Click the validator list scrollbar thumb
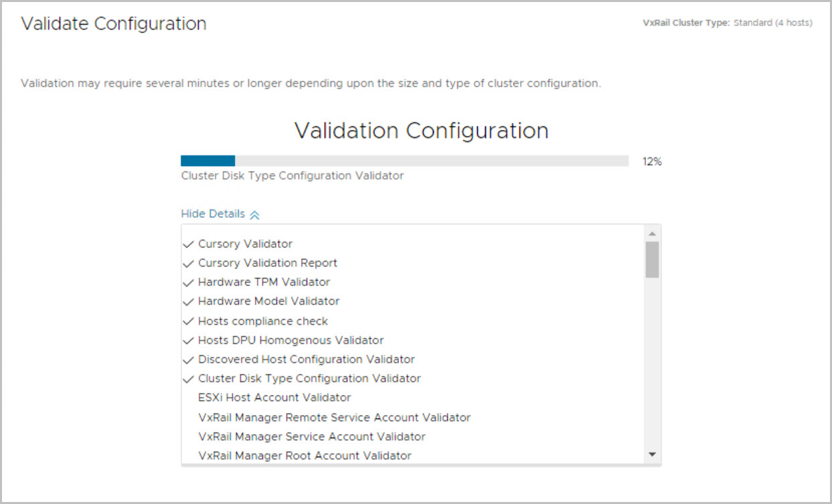This screenshot has height=504, width=832. (652, 260)
